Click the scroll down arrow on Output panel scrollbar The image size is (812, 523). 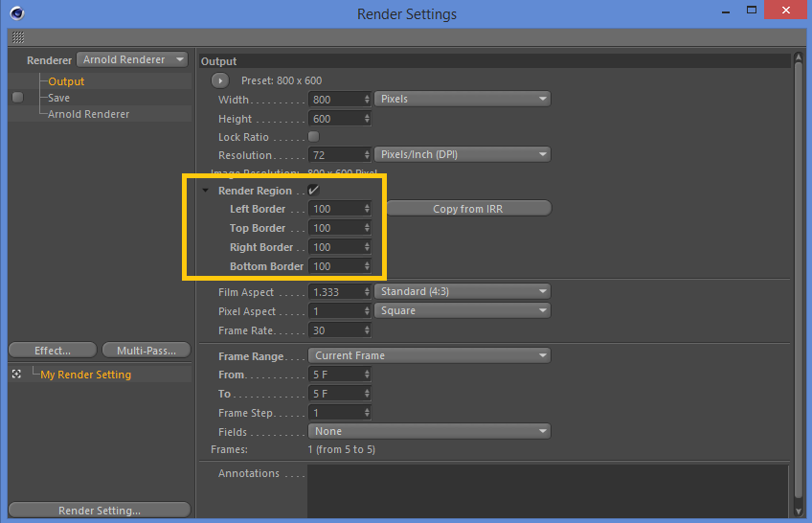[x=798, y=512]
